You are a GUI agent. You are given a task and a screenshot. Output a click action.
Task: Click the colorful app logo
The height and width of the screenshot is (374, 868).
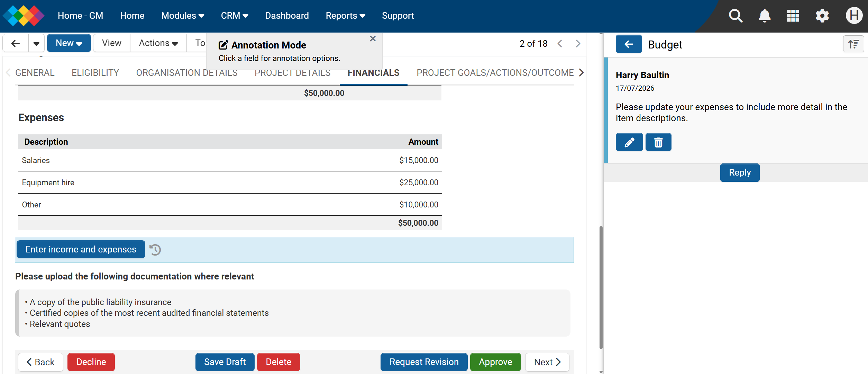coord(24,16)
